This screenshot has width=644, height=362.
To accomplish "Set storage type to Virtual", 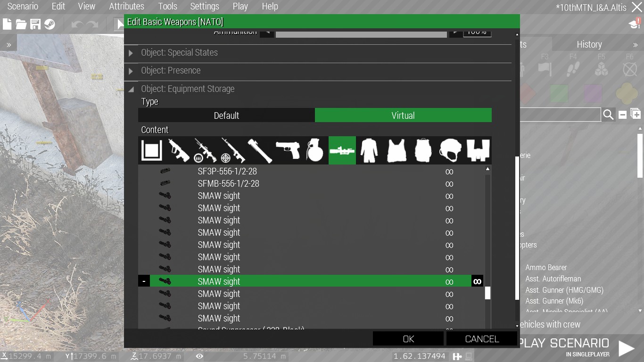I will click(403, 115).
